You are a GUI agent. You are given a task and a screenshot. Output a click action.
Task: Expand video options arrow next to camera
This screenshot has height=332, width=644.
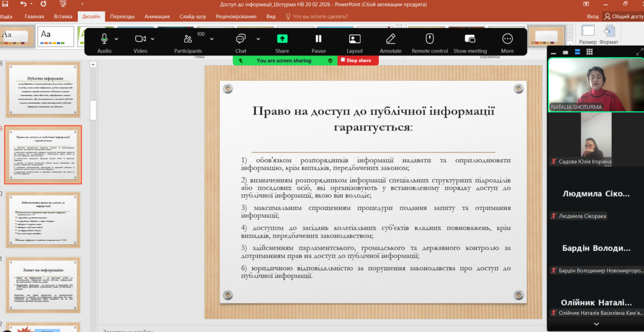153,39
